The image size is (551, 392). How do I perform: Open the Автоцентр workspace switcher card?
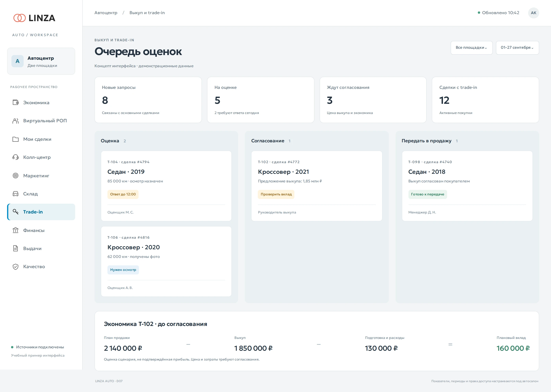41,61
